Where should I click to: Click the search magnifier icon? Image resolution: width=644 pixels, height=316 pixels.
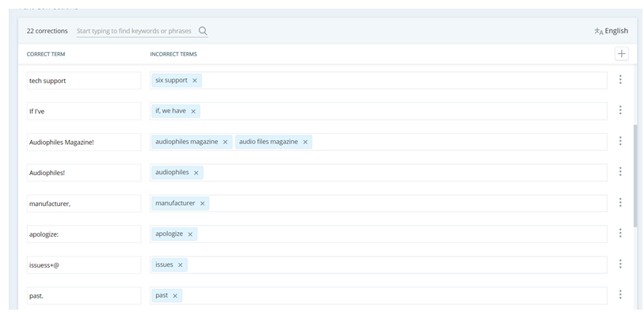(x=203, y=31)
